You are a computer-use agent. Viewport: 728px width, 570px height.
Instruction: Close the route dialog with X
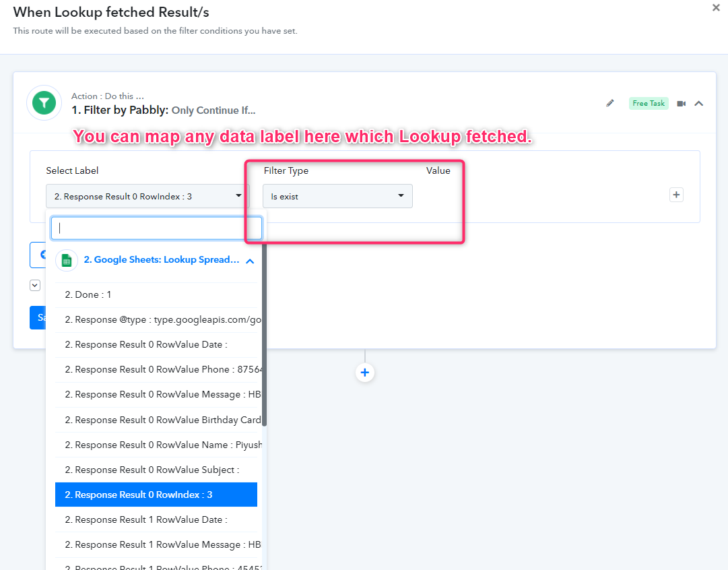716,8
